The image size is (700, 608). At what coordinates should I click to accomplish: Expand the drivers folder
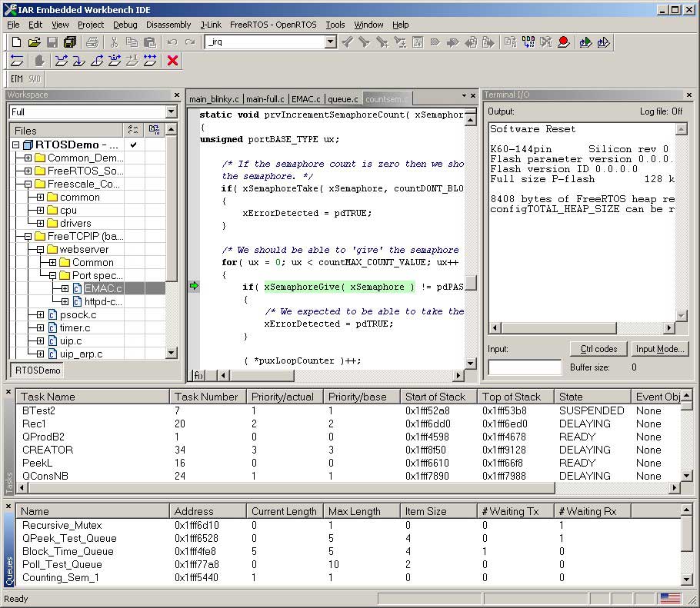(40, 223)
